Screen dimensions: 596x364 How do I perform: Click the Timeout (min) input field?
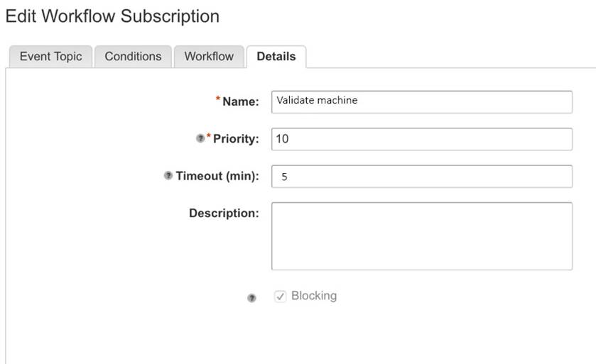coord(421,176)
